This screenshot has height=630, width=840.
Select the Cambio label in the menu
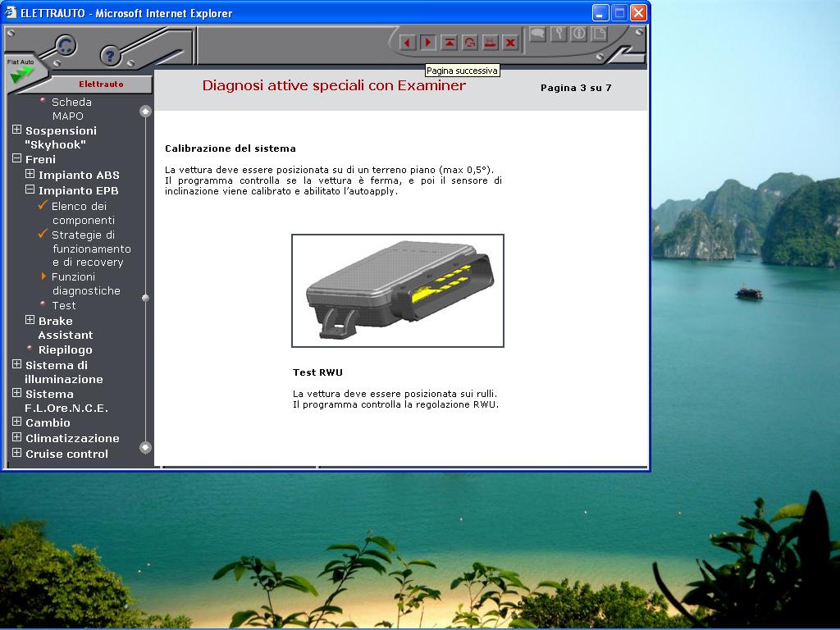(x=48, y=422)
